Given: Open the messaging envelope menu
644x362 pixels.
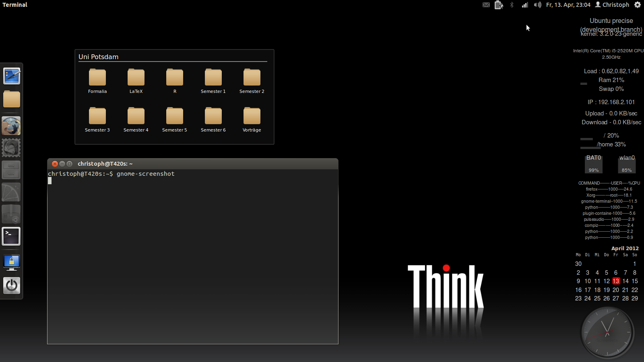Looking at the screenshot, I should [486, 5].
